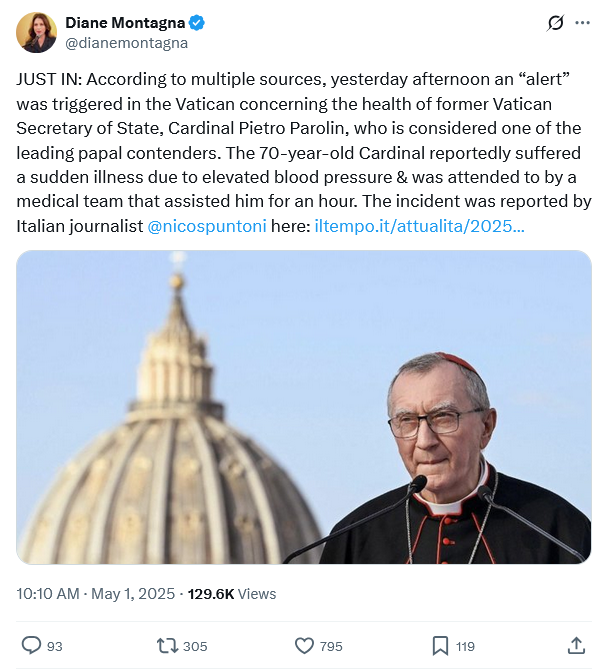Viewport: 609px width, 669px height.
Task: Click the Grok explain icon
Action: (x=556, y=23)
